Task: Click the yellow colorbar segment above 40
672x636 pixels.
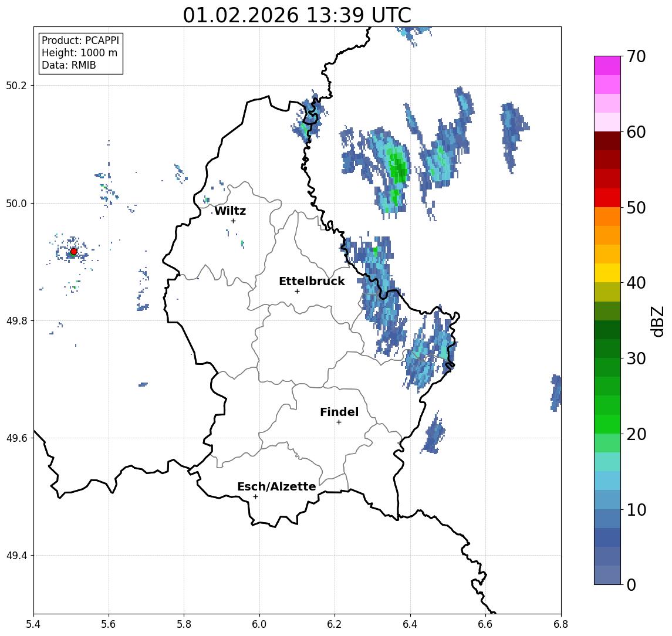Action: tap(607, 273)
